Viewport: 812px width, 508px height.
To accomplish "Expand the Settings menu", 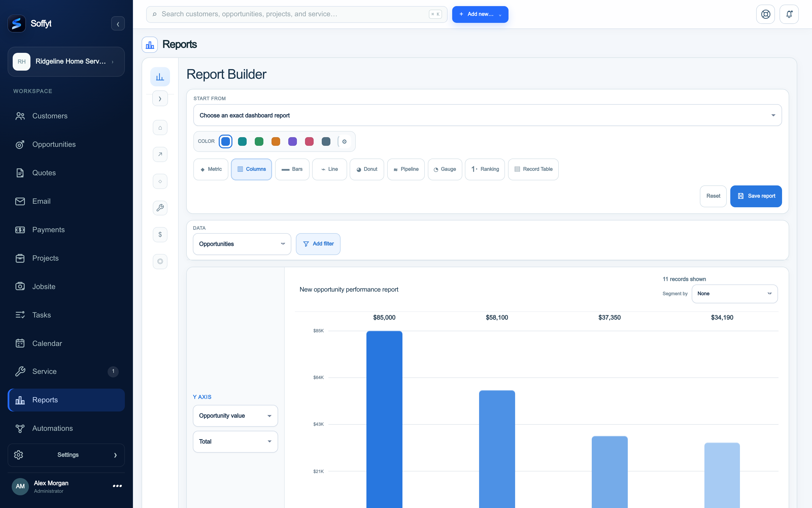I will pyautogui.click(x=66, y=455).
